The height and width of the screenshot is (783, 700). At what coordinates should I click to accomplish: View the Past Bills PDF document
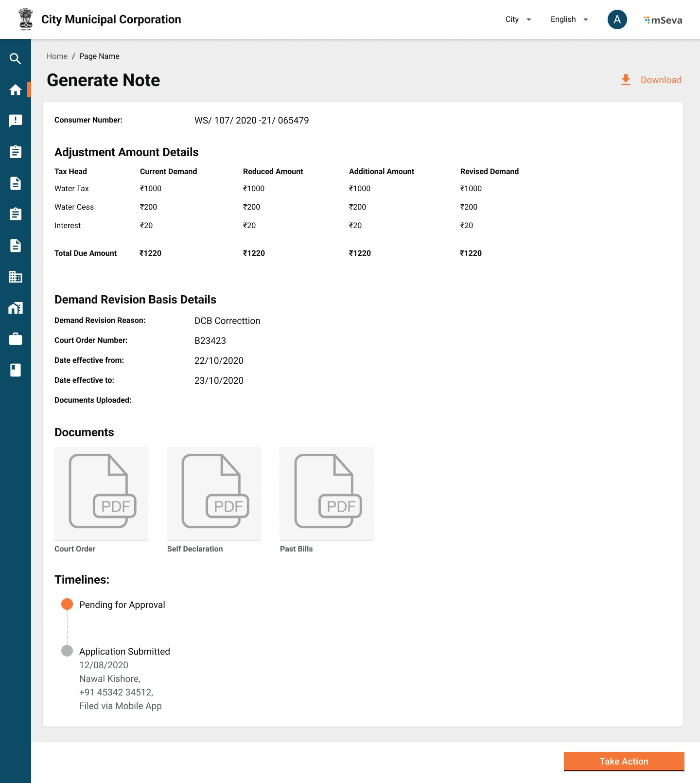tap(327, 493)
